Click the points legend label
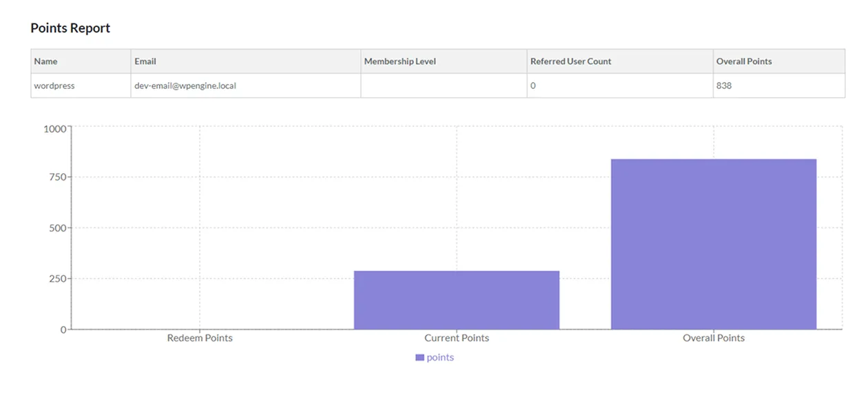868x395 pixels. [440, 358]
